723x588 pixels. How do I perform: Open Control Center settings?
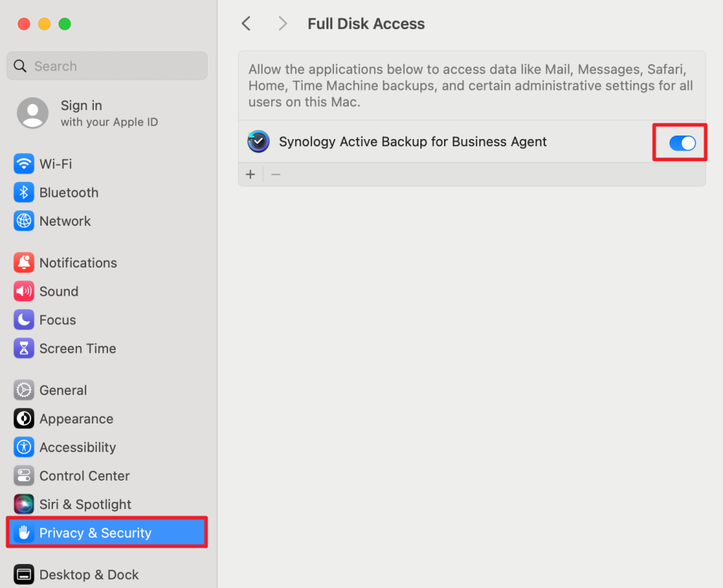pyautogui.click(x=107, y=476)
